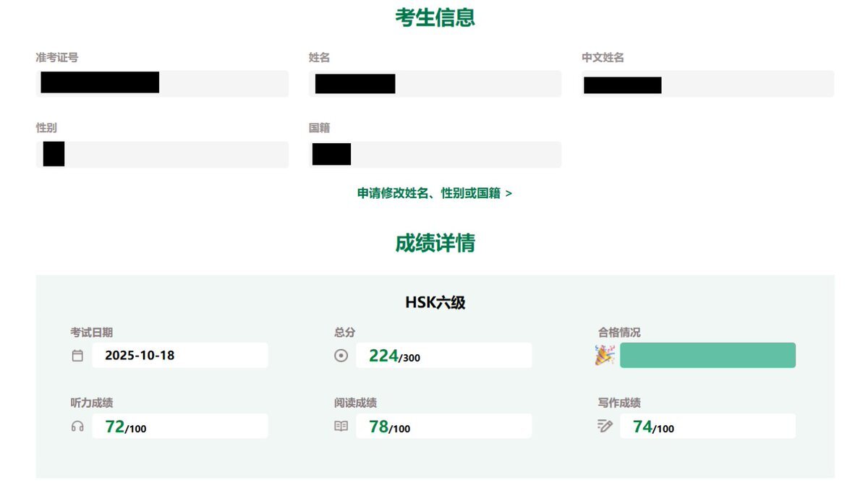Click the exam date value 2025-10-18
The height and width of the screenshot is (488, 868).
point(140,356)
